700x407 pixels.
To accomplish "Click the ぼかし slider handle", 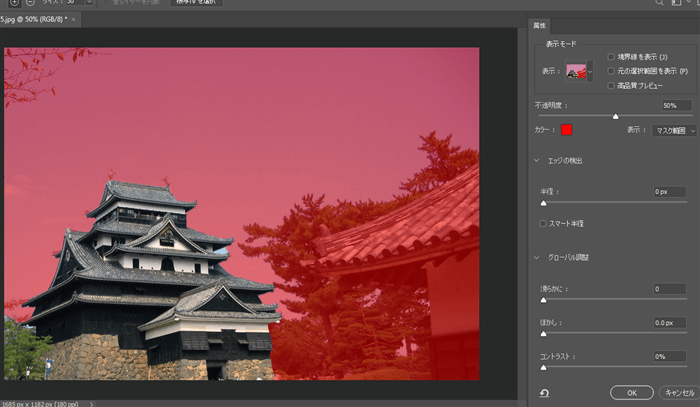I will [x=543, y=334].
